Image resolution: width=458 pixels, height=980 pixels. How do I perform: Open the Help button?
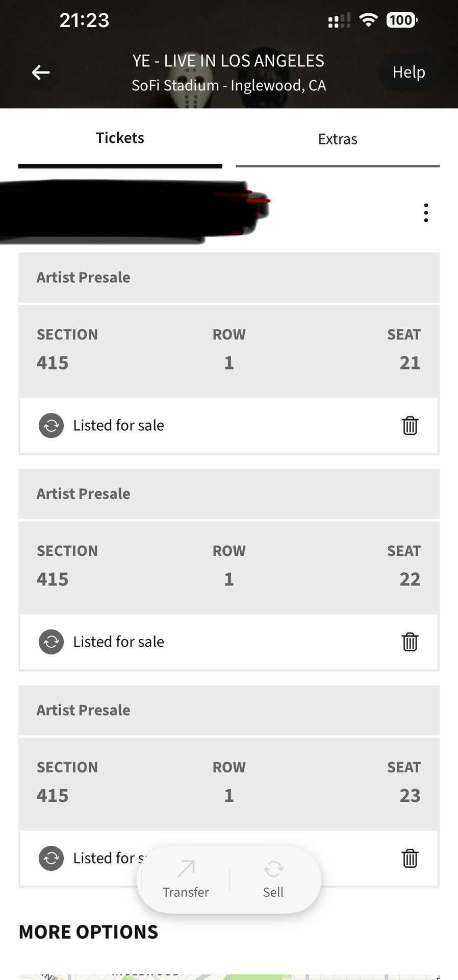coord(409,72)
